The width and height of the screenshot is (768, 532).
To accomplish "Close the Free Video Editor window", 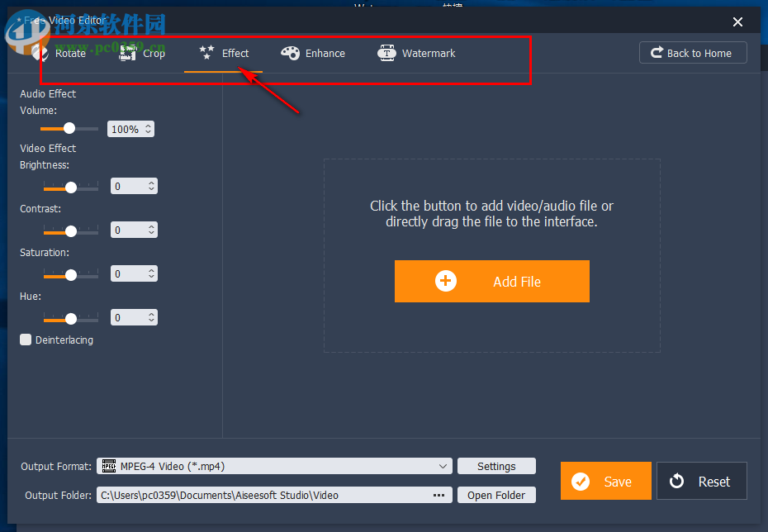I will pyautogui.click(x=737, y=21).
